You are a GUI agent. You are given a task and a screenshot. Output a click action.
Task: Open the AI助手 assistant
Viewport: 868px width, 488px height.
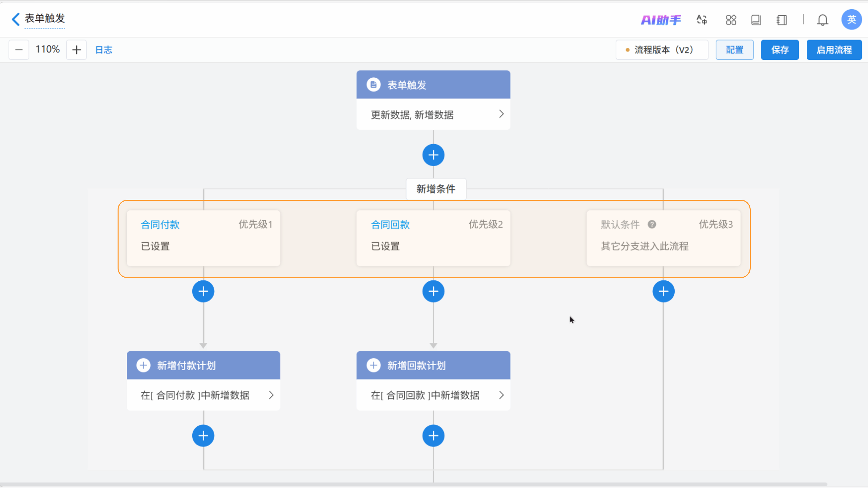tap(660, 20)
